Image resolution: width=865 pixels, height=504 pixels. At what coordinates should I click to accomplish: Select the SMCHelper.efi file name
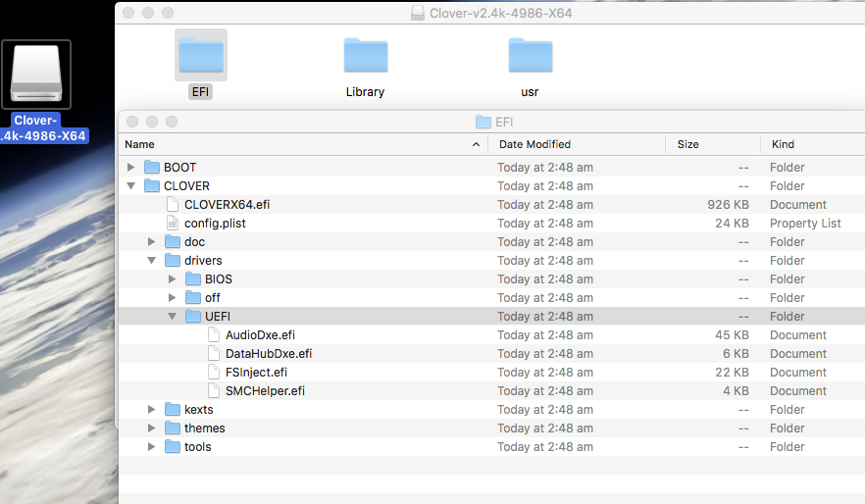pos(265,391)
